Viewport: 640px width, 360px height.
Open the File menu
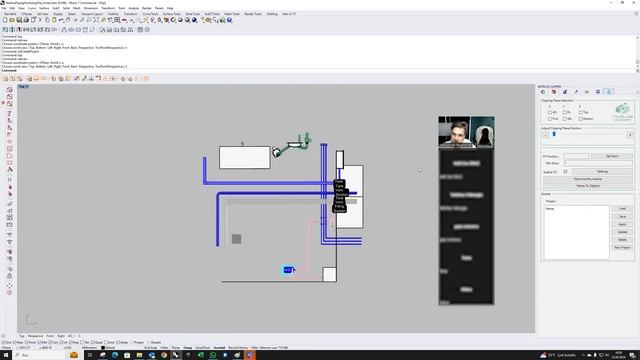[x=4, y=8]
